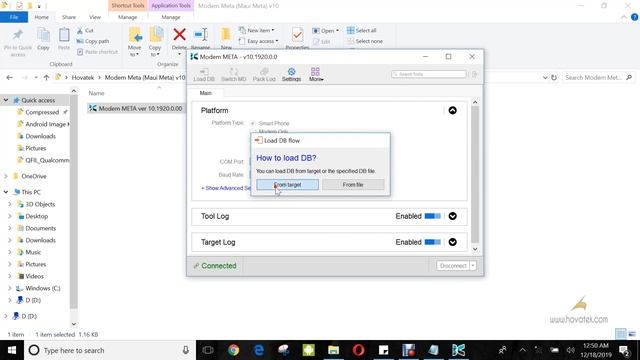This screenshot has width=640, height=360.
Task: Click the Rename icon in ribbon
Action: tap(201, 35)
